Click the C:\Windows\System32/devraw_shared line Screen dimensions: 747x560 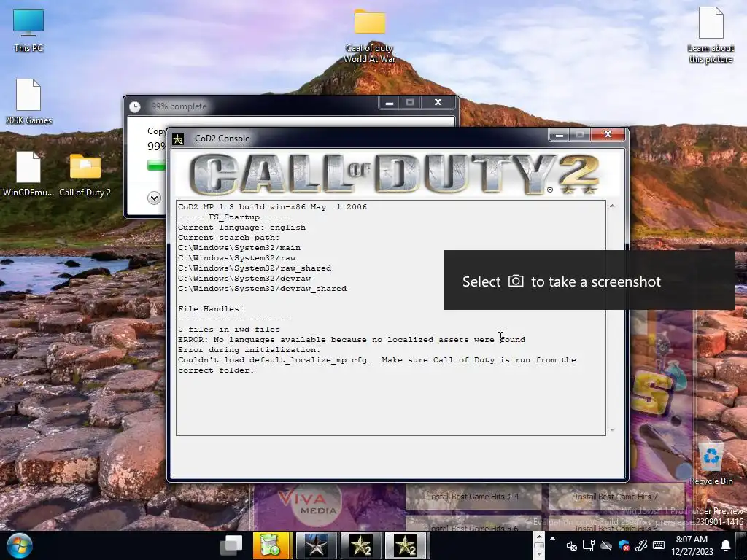point(263,289)
